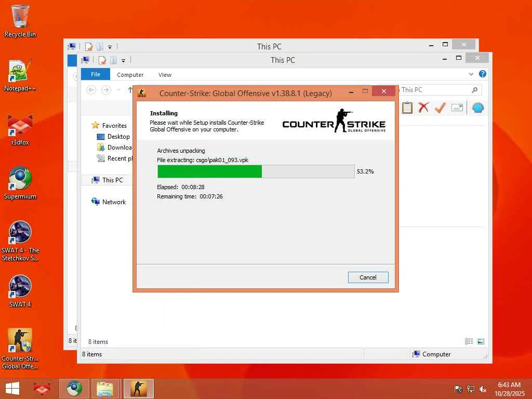Select Downloads in the navigation pane
The height and width of the screenshot is (399, 532).
click(x=114, y=147)
